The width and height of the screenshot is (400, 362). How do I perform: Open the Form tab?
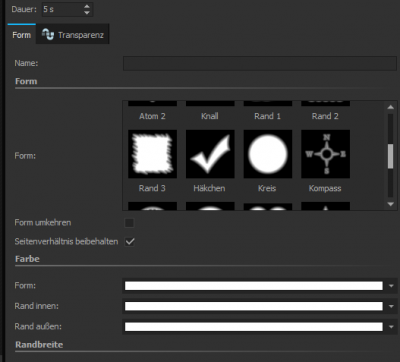[x=21, y=35]
